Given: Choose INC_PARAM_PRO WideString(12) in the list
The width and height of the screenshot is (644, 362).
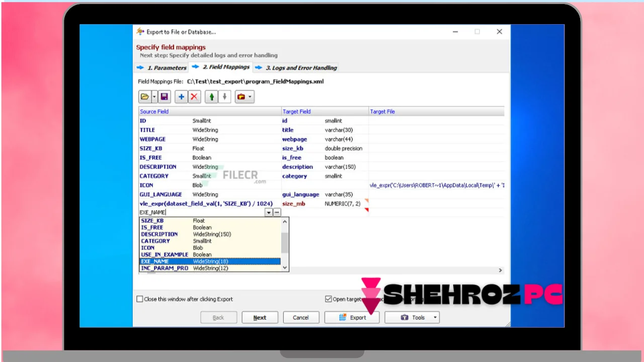Looking at the screenshot, I should [x=210, y=268].
